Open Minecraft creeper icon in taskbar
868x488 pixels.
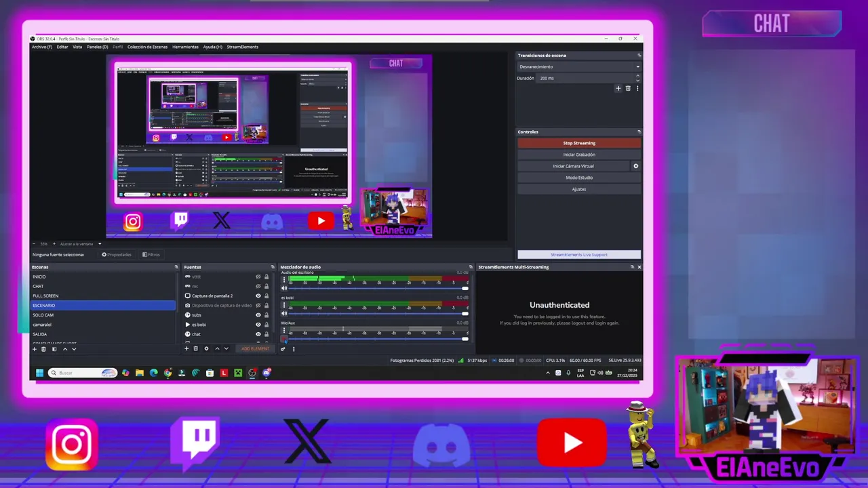point(238,373)
